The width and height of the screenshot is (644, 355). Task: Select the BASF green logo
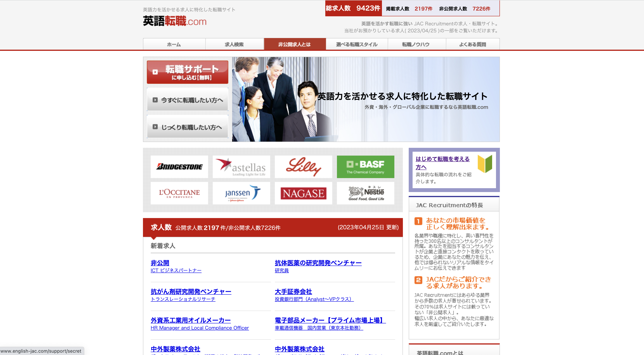[365, 166]
